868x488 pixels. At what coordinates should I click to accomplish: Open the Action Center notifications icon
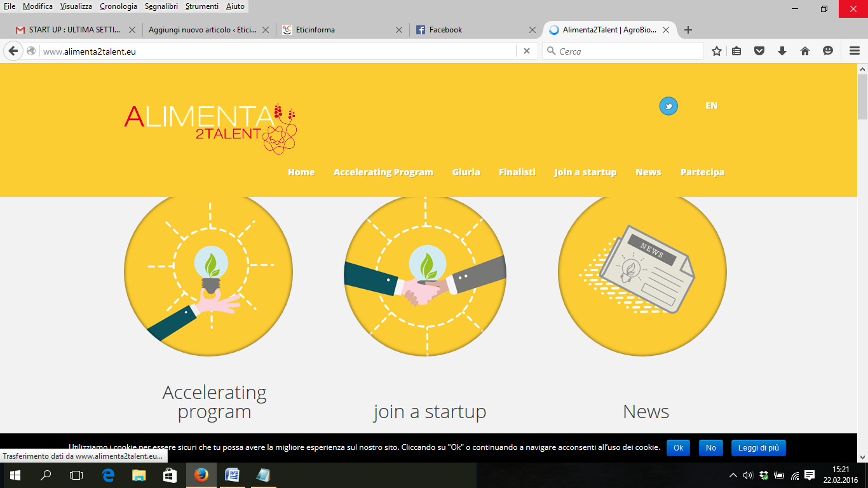810,475
